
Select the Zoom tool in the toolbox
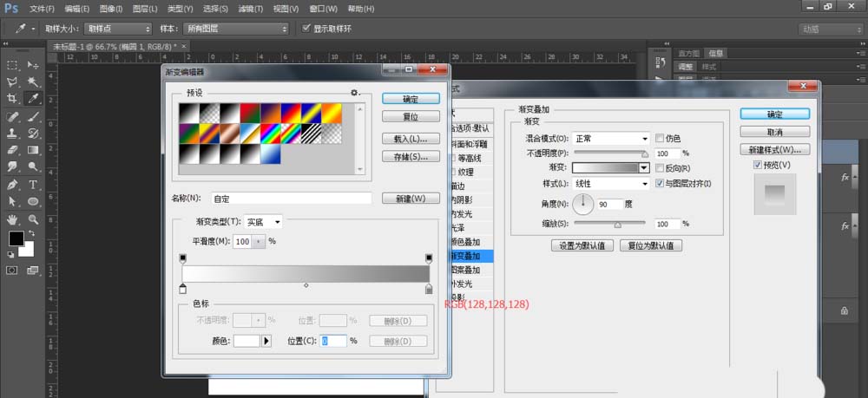(33, 219)
